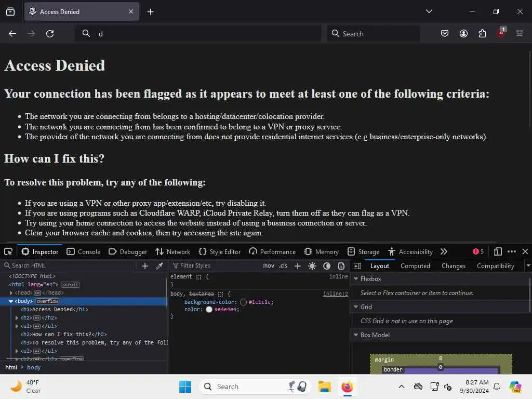Create new node with plus icon
Image resolution: width=532 pixels, height=399 pixels.
pos(145,266)
